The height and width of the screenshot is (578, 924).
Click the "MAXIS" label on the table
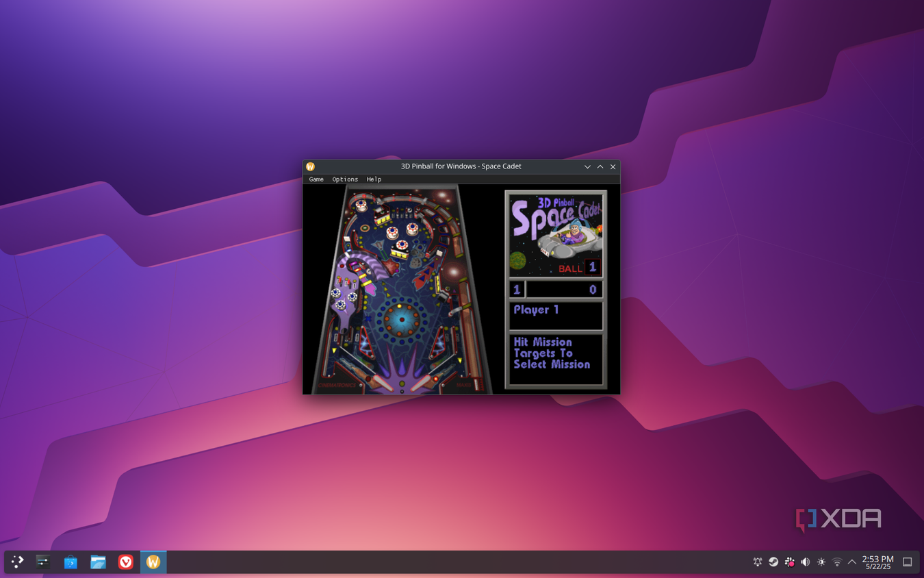[x=465, y=386]
